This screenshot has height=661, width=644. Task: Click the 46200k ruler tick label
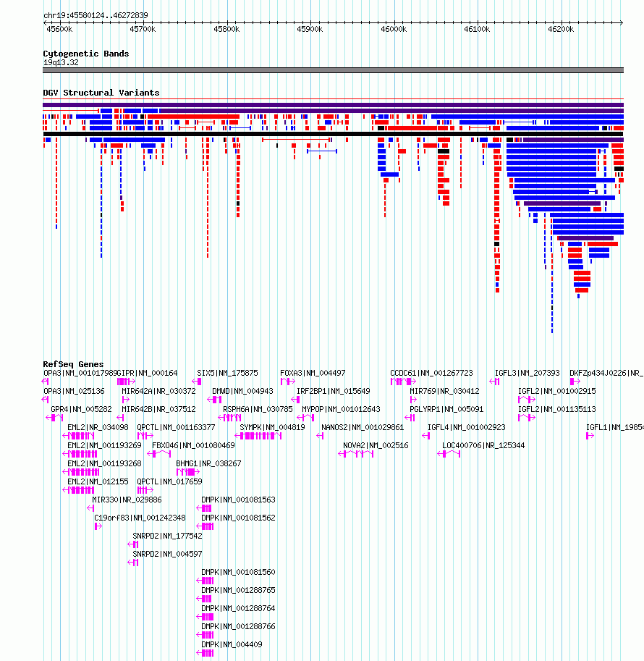561,29
